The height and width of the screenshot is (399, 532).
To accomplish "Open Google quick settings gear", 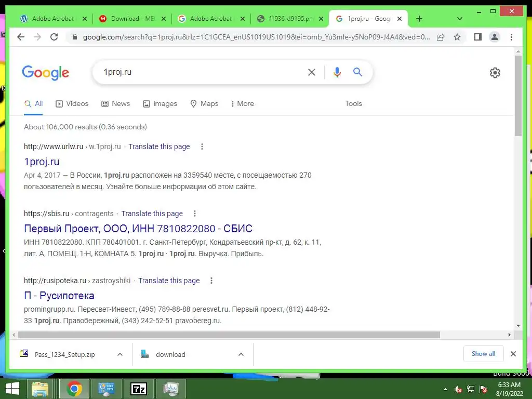I will [x=495, y=72].
